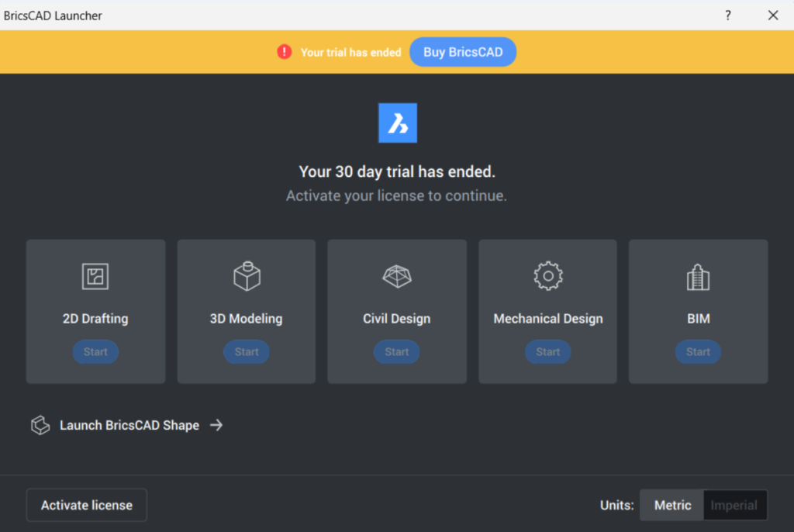Viewport: 794px width, 532px height.
Task: Start the Mechanical Design workspace
Action: click(x=548, y=351)
